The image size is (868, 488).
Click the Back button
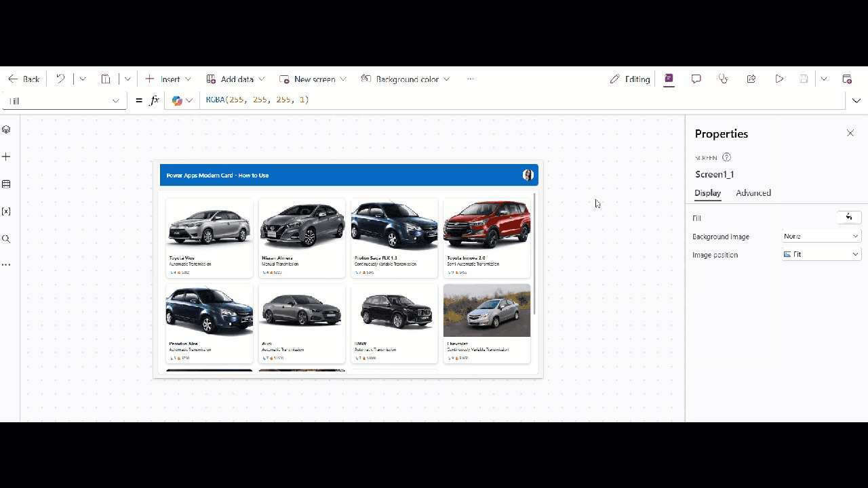point(24,79)
